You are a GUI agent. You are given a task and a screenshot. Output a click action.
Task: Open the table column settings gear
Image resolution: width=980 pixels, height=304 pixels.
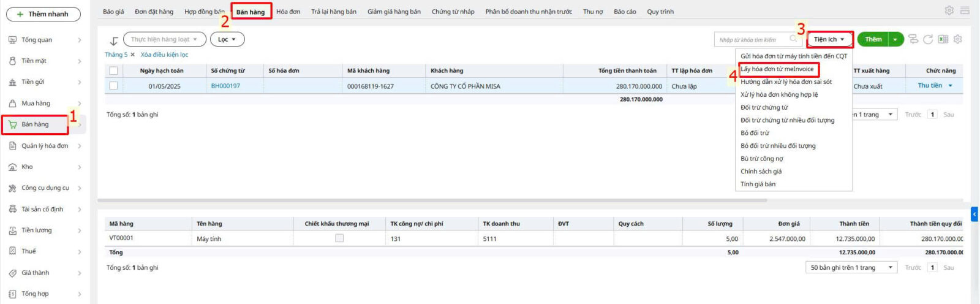[958, 39]
